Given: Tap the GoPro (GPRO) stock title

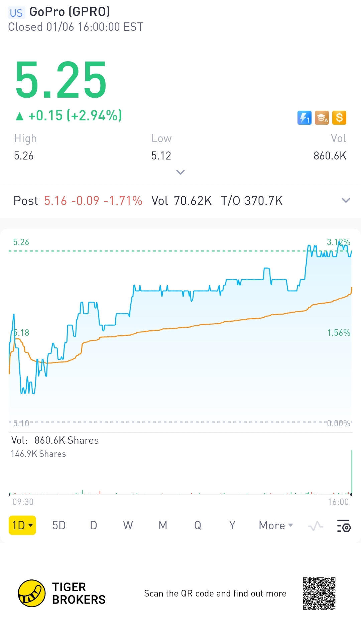Looking at the screenshot, I should tap(70, 12).
